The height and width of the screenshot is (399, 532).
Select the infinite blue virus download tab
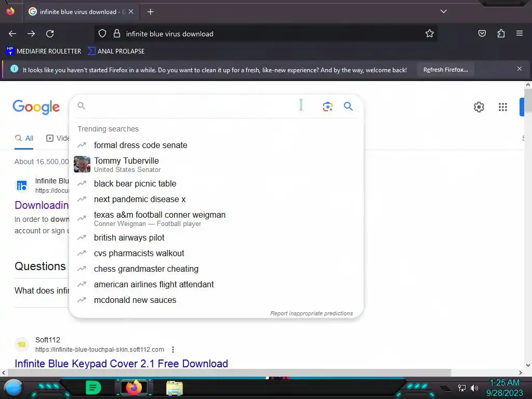[x=81, y=12]
